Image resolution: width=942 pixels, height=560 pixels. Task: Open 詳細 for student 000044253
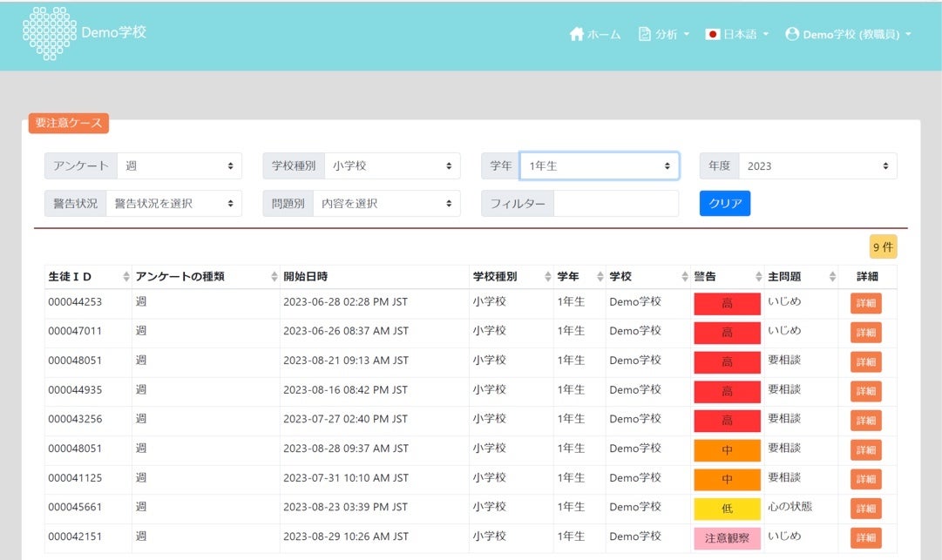click(866, 304)
